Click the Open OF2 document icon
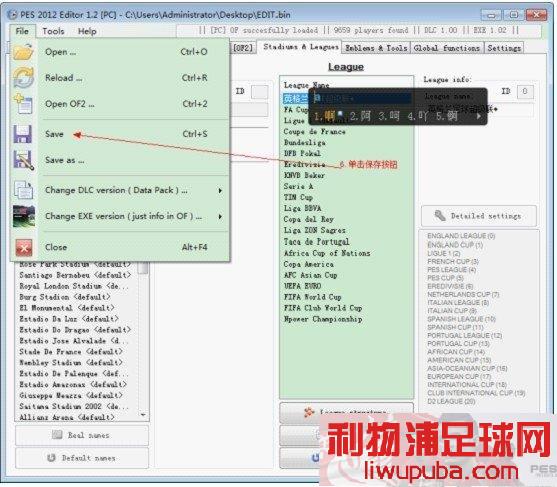The width and height of the screenshot is (557, 487). point(23,104)
